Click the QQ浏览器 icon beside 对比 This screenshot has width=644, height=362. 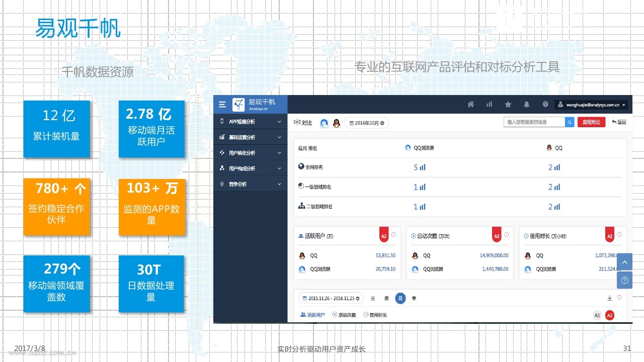click(325, 123)
